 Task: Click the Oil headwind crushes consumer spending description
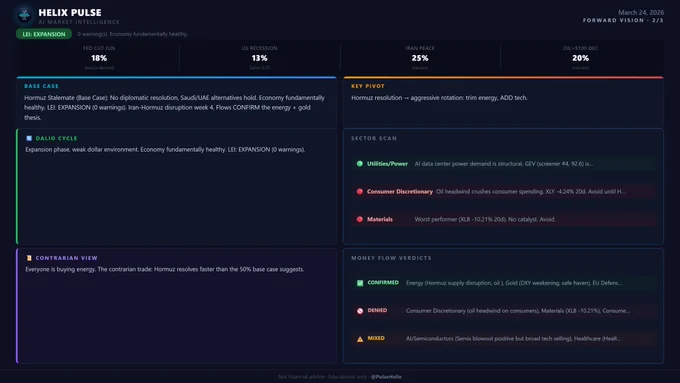click(530, 192)
